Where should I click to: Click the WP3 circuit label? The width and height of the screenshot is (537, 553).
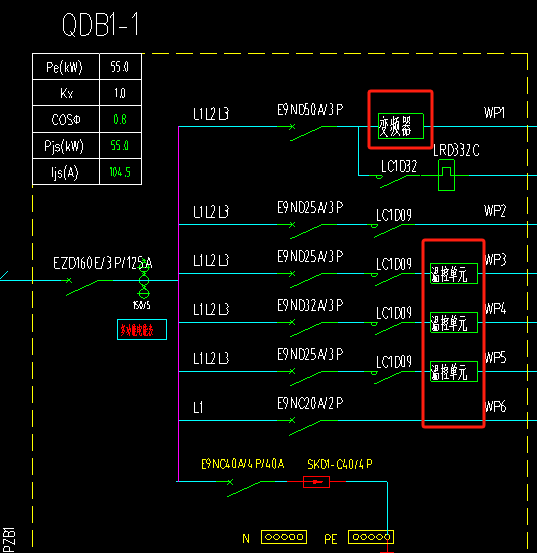tap(496, 260)
